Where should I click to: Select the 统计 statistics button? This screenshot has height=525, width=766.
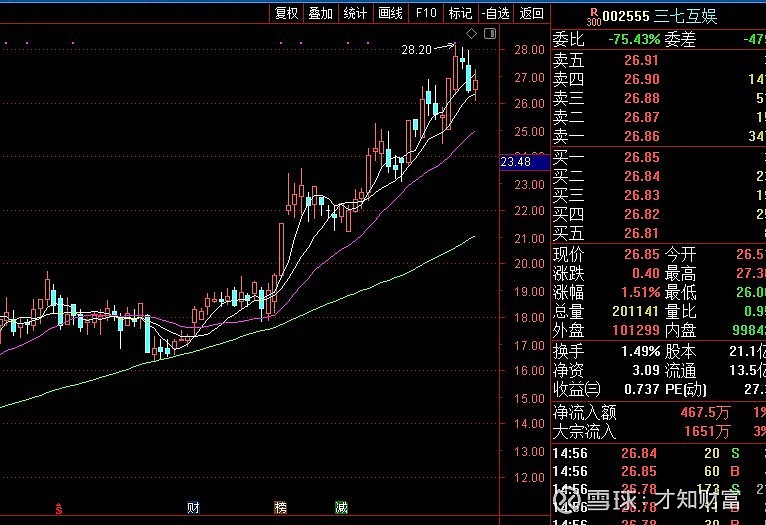click(355, 13)
